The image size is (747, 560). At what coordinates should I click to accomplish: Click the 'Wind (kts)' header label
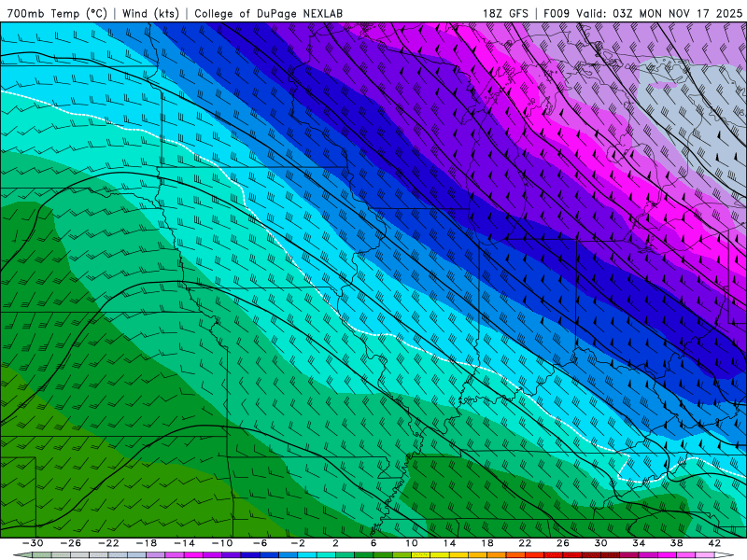pos(150,13)
